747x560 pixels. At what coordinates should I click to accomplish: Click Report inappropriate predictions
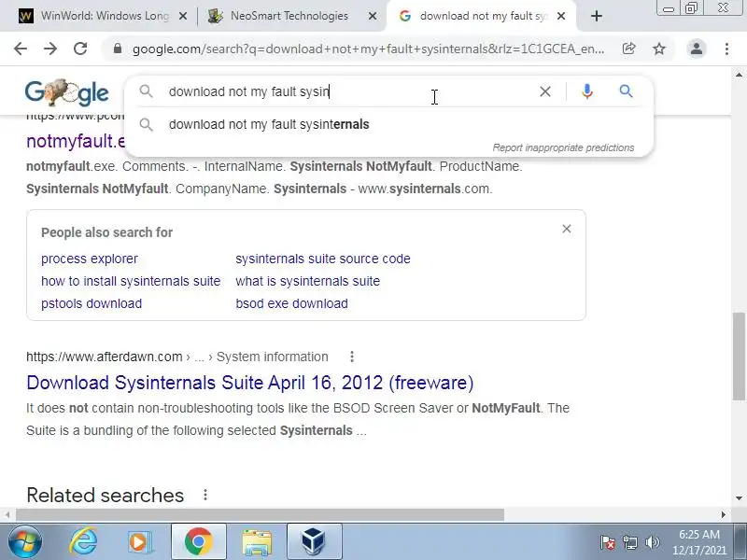pyautogui.click(x=563, y=147)
